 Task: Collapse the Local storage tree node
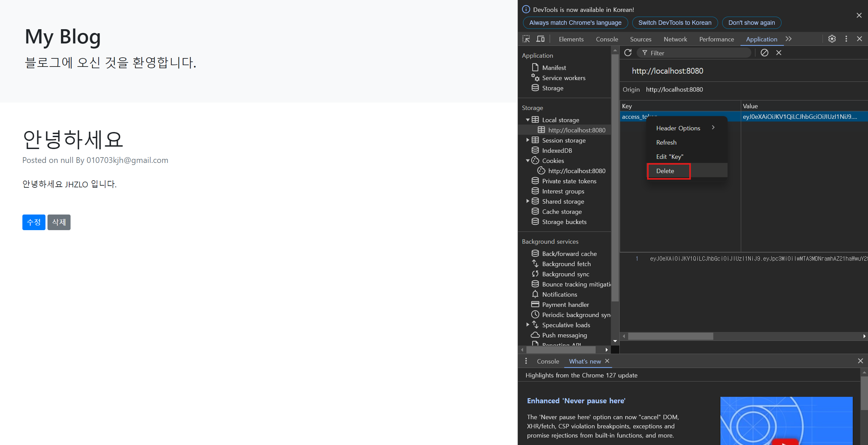tap(527, 120)
